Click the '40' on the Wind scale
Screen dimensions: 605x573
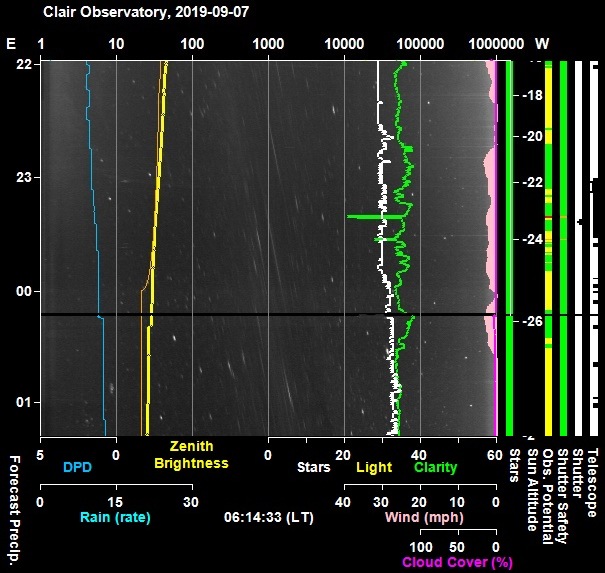[x=343, y=502]
